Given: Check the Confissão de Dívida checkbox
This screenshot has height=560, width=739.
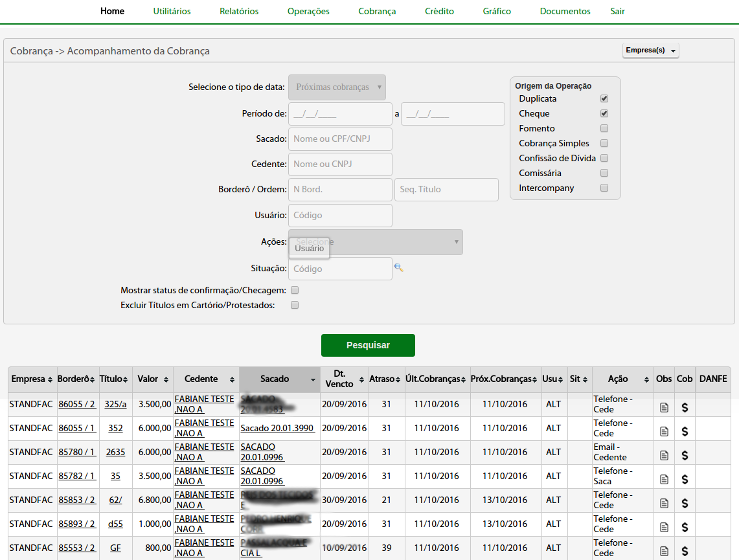Looking at the screenshot, I should 604,158.
